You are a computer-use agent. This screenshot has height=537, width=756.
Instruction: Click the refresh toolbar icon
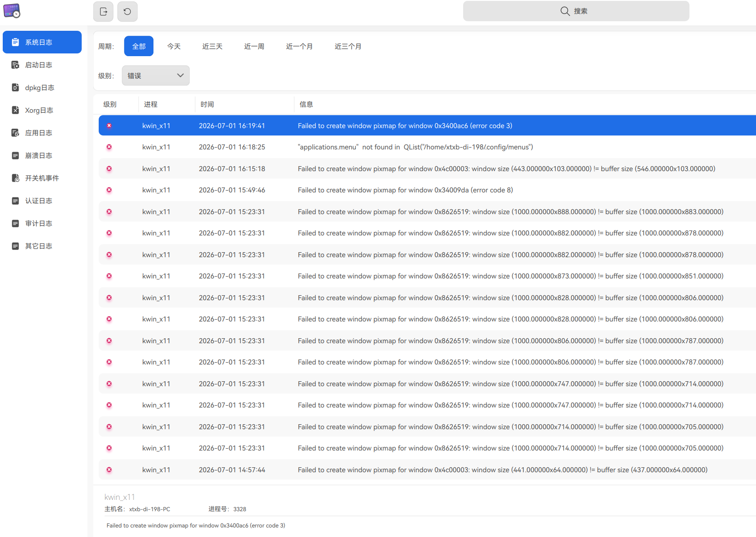pos(127,11)
